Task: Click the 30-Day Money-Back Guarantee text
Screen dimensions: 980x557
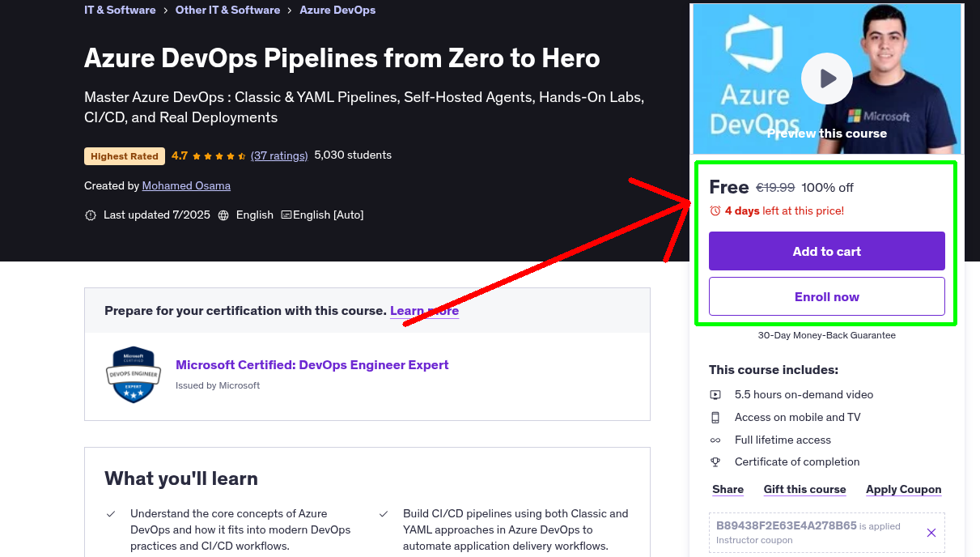Action: tap(827, 335)
